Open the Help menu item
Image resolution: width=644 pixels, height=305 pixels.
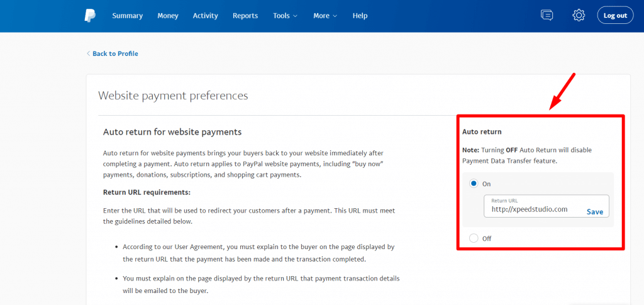click(360, 16)
